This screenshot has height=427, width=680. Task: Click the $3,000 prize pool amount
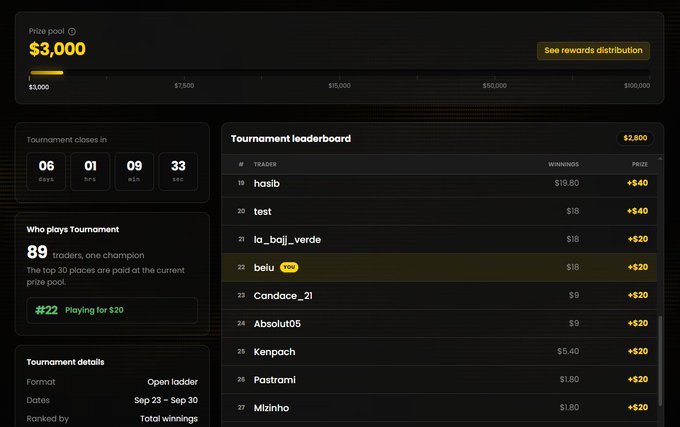pyautogui.click(x=57, y=49)
